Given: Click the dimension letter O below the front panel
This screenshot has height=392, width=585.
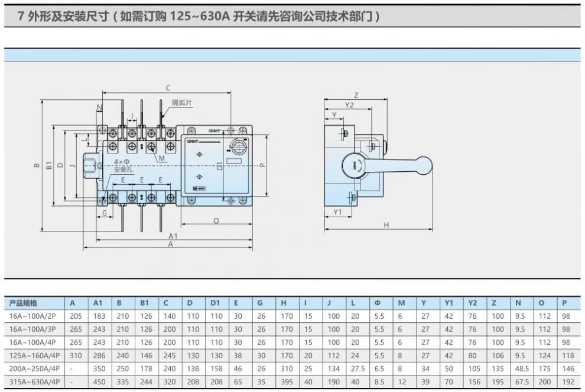Looking at the screenshot, I should pos(216,221).
